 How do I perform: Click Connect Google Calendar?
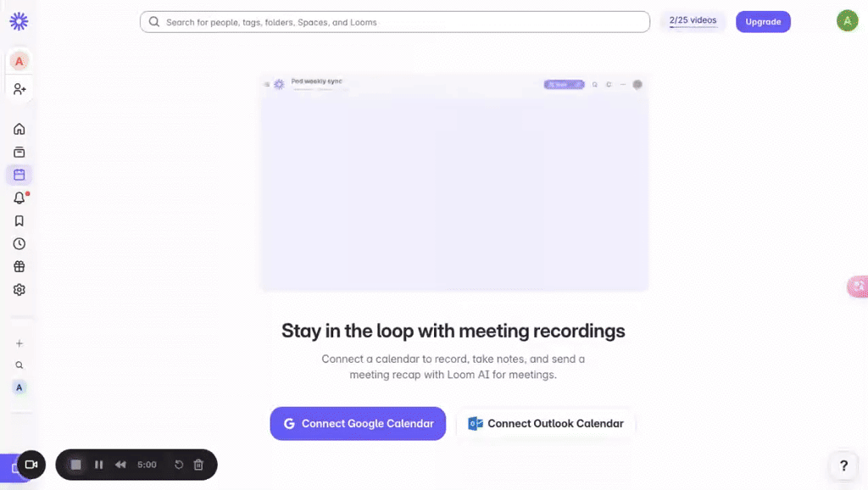pyautogui.click(x=358, y=424)
